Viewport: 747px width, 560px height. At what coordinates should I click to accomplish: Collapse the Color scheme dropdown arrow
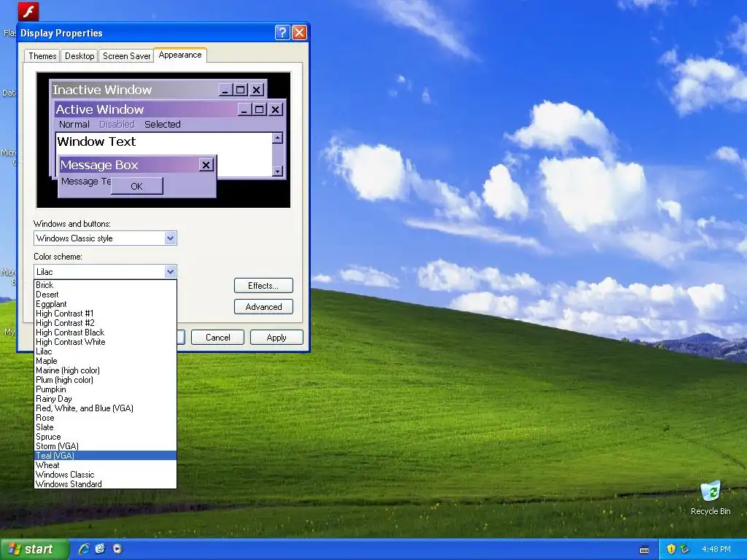click(x=170, y=271)
